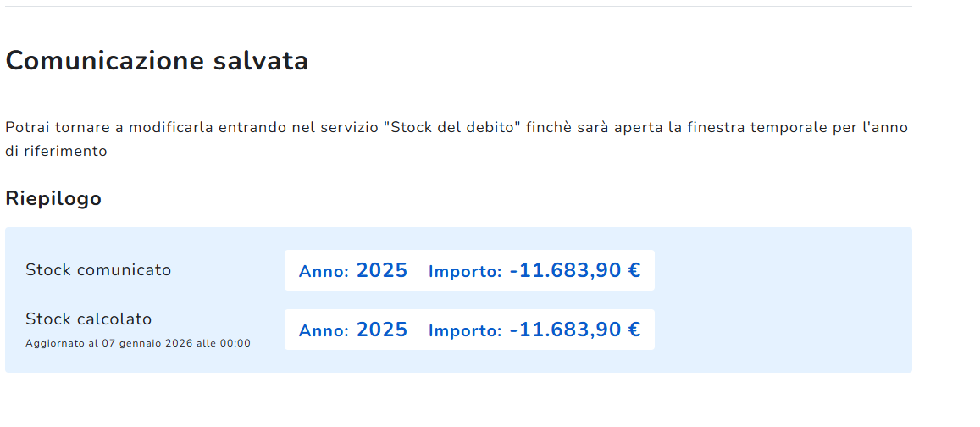Select the Stock calcolato amount -11.683,90 €
The image size is (980, 427).
[574, 330]
